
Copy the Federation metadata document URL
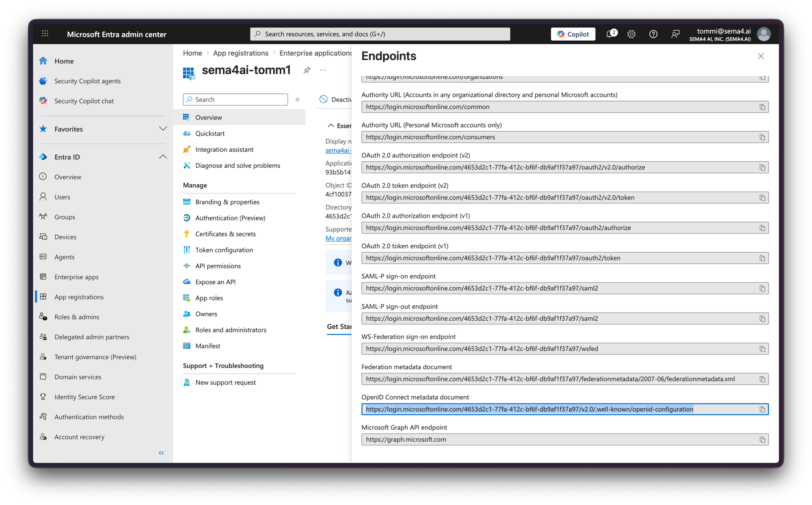[x=762, y=379]
